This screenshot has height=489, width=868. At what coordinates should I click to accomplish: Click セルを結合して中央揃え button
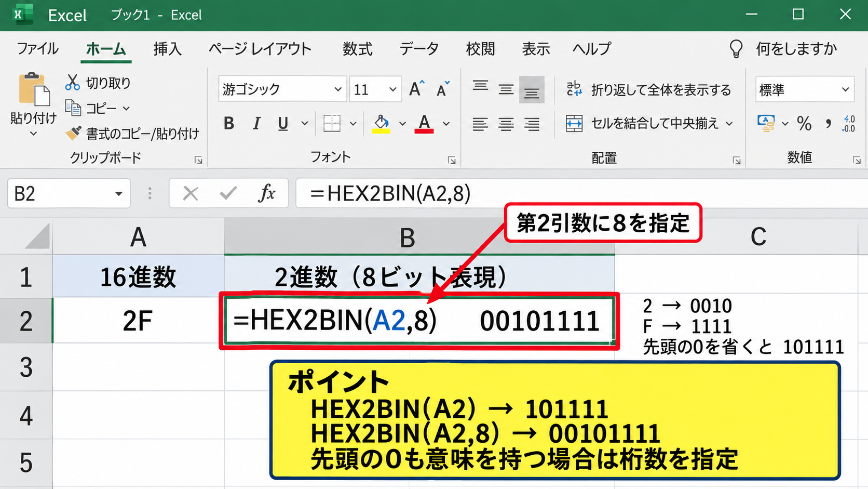click(643, 124)
